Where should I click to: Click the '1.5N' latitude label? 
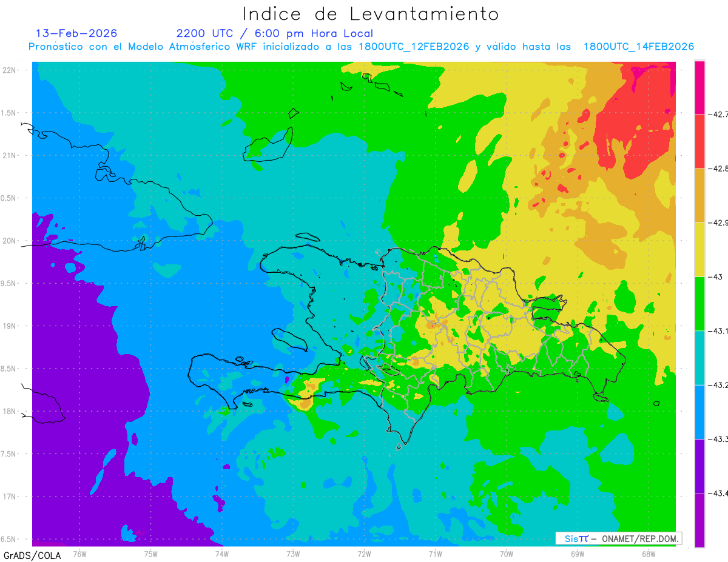click(x=9, y=113)
